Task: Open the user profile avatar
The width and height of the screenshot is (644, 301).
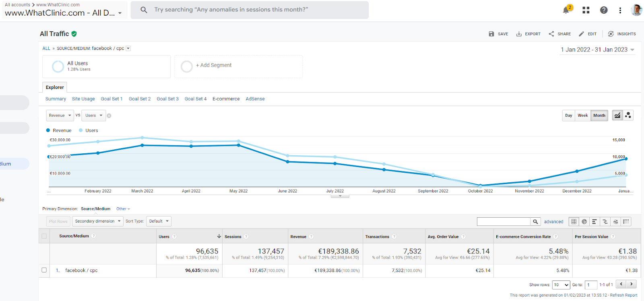Action: [636, 10]
